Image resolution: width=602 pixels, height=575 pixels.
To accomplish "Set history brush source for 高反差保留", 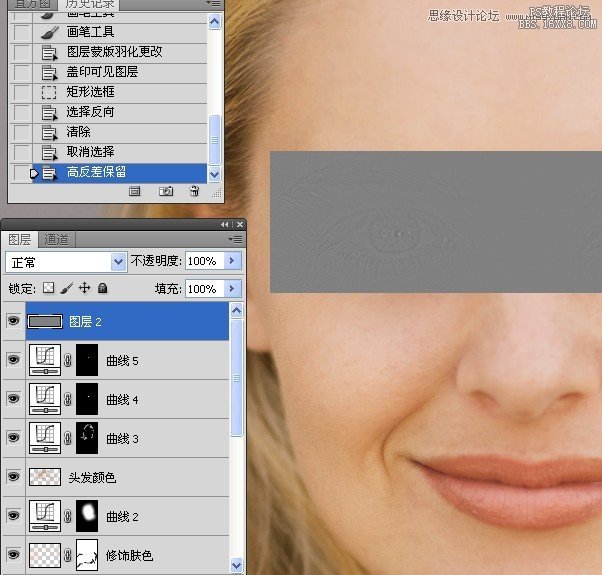I will coord(20,173).
